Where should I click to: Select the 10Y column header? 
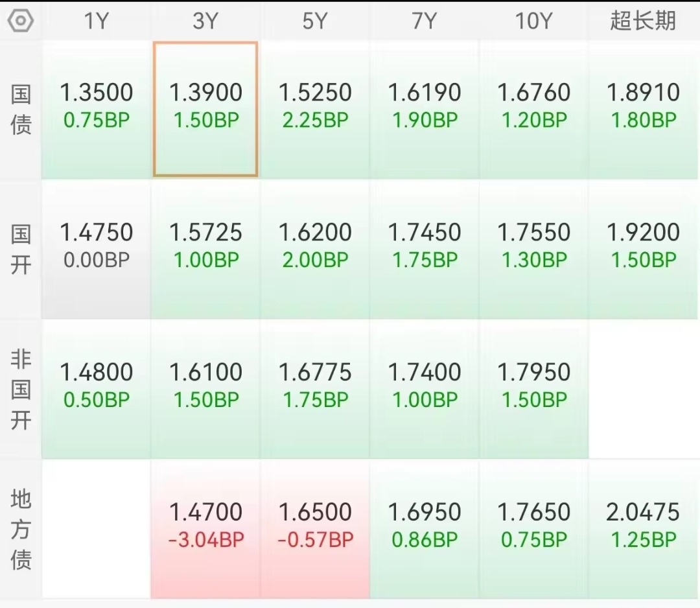point(533,21)
